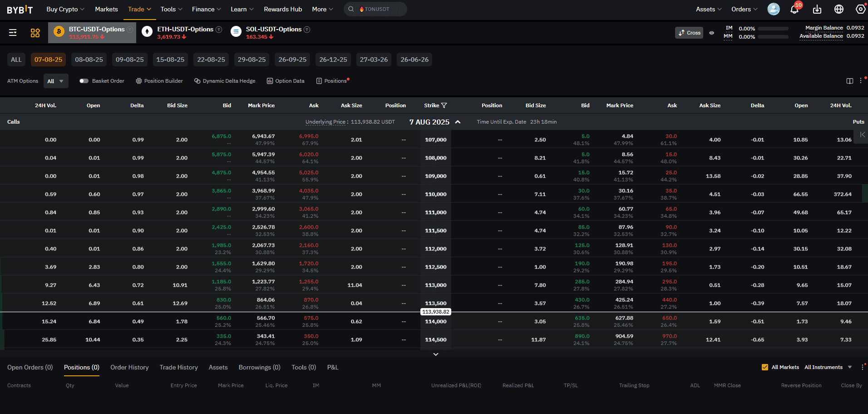868x414 pixels.
Task: Click put ask 295.0 at strike 113,000
Action: coord(670,282)
